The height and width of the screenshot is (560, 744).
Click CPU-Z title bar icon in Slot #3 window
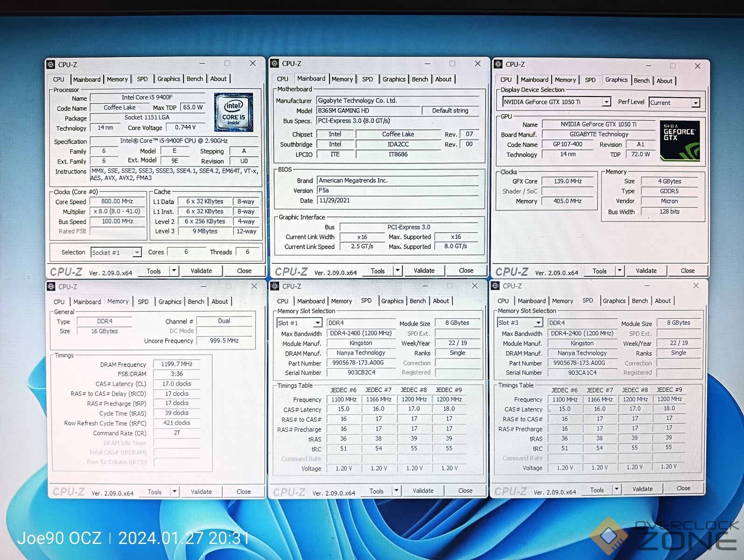[x=495, y=286]
